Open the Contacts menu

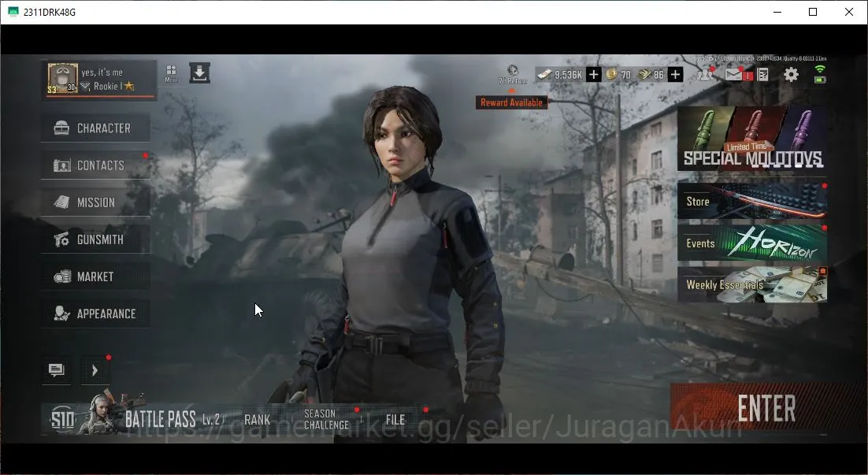coord(95,165)
